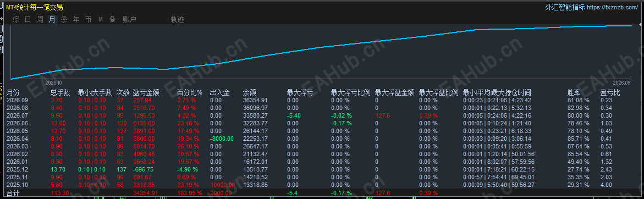The image size is (644, 199).
Task: Switch to the 周 weekly tab
Action: (x=40, y=19)
